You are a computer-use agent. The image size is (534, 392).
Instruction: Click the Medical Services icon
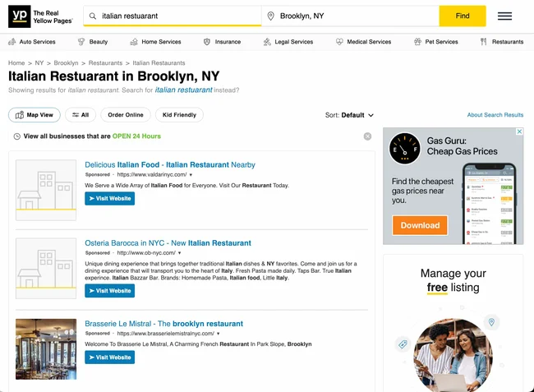[x=339, y=42]
